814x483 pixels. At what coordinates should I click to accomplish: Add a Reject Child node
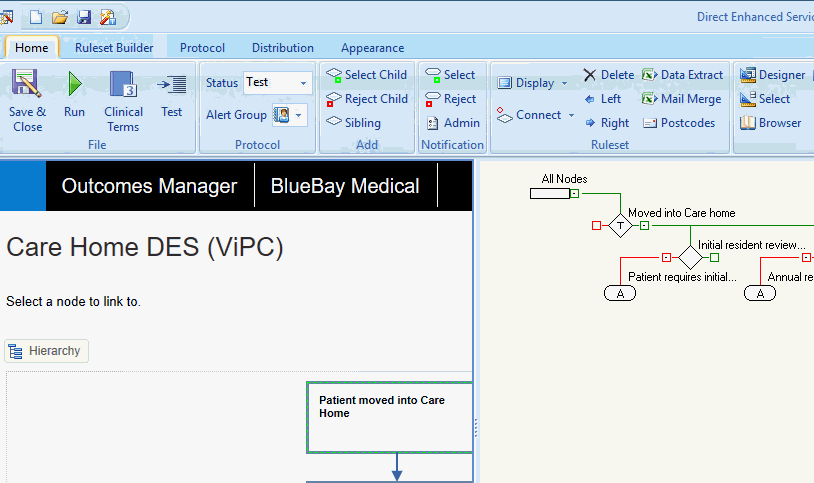coord(366,99)
